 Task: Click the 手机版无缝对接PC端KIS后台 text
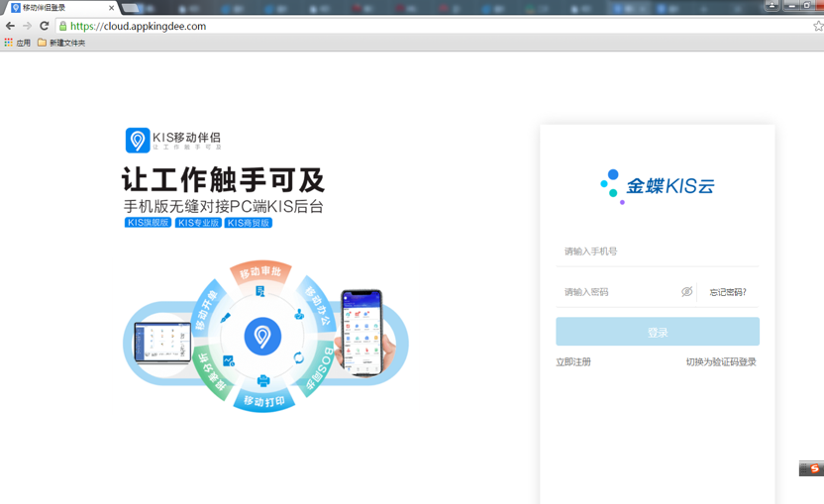click(x=224, y=207)
